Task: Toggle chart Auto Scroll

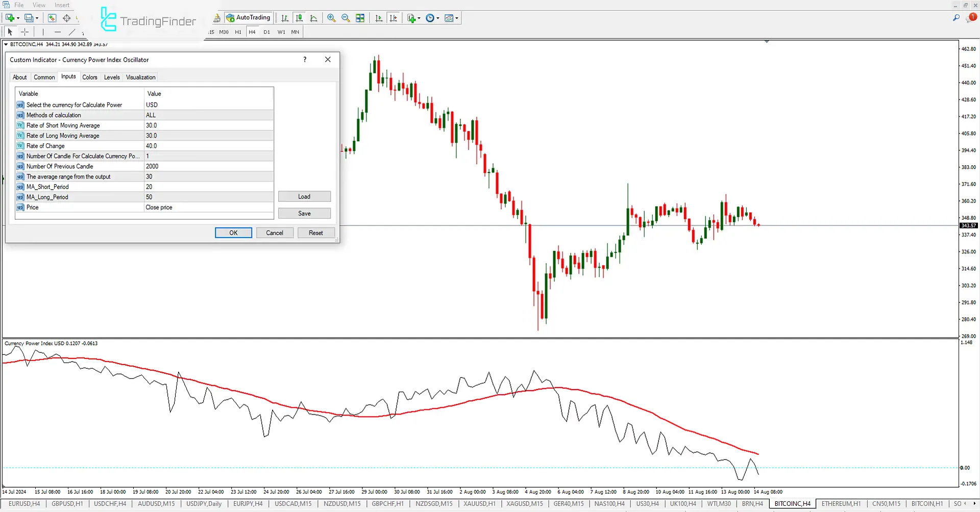Action: coord(379,18)
